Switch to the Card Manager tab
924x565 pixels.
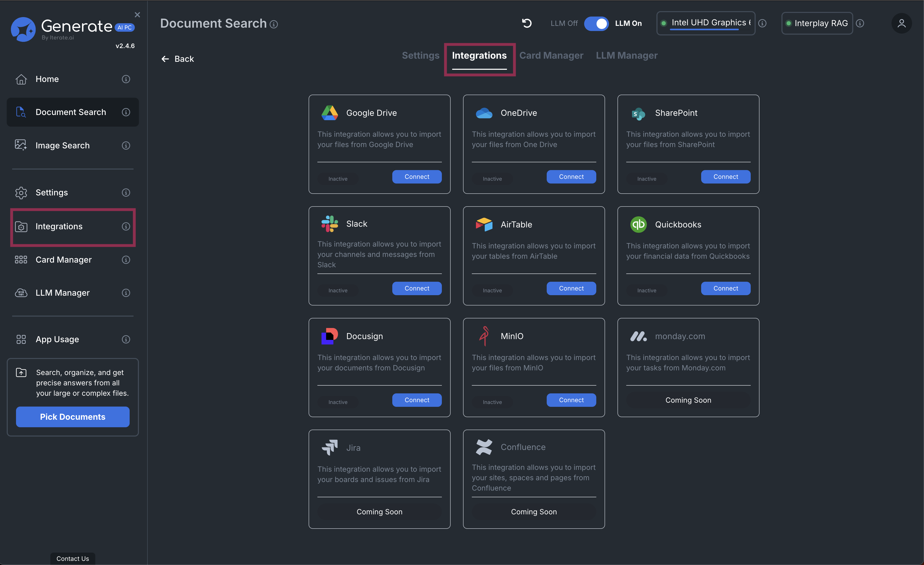[551, 56]
